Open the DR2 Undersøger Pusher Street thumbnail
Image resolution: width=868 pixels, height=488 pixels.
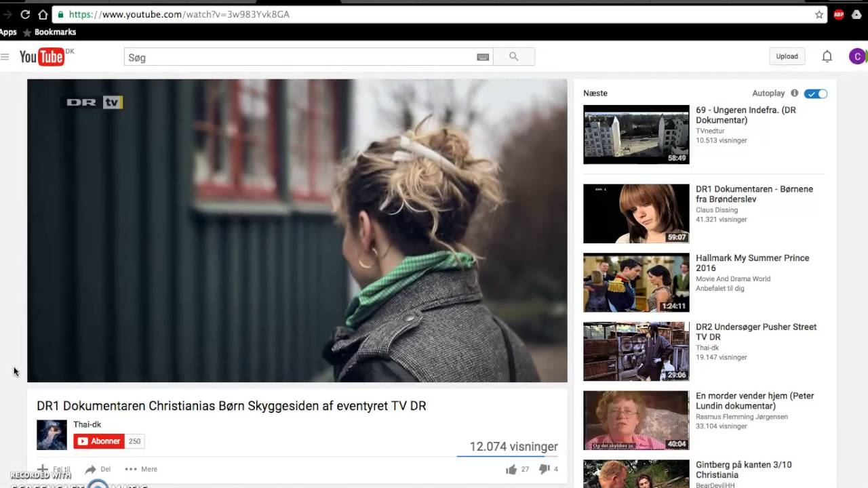pos(636,351)
